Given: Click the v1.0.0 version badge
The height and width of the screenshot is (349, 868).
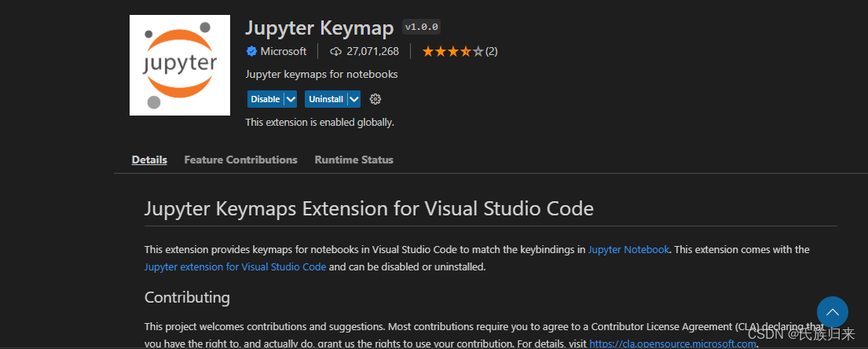Looking at the screenshot, I should point(422,27).
